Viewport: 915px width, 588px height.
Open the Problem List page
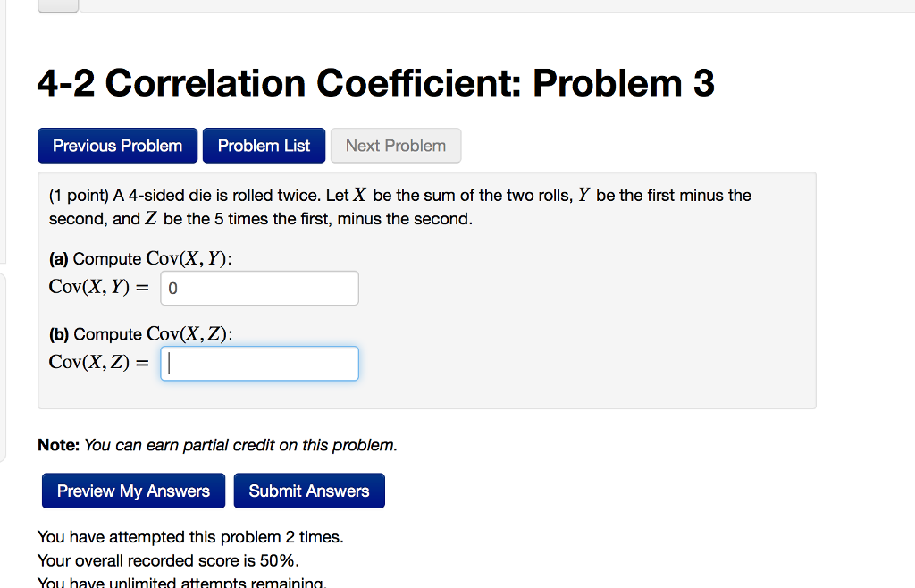(264, 145)
